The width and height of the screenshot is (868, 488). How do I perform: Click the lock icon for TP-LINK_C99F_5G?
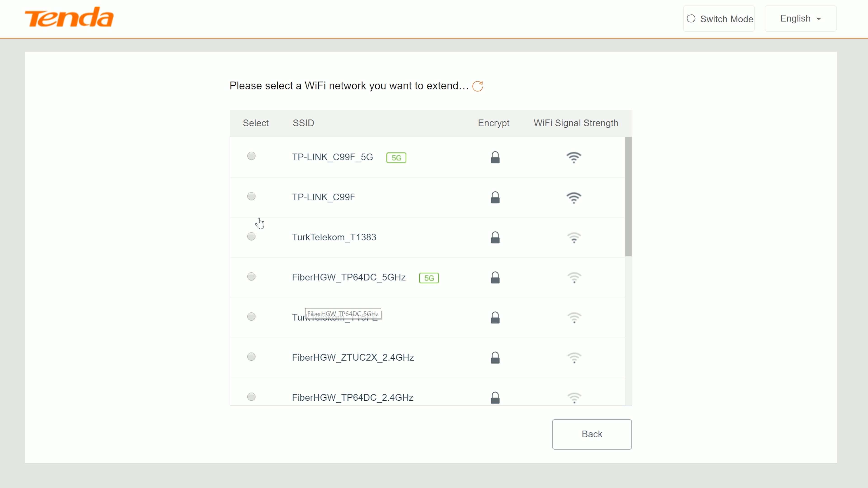tap(495, 157)
